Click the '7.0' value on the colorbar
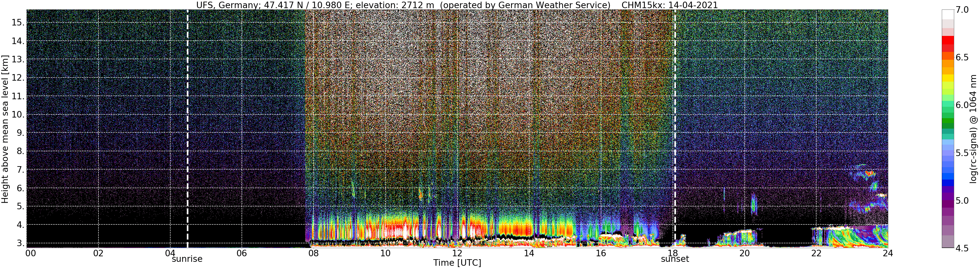Image resolution: width=980 pixels, height=269 pixels. click(x=962, y=10)
